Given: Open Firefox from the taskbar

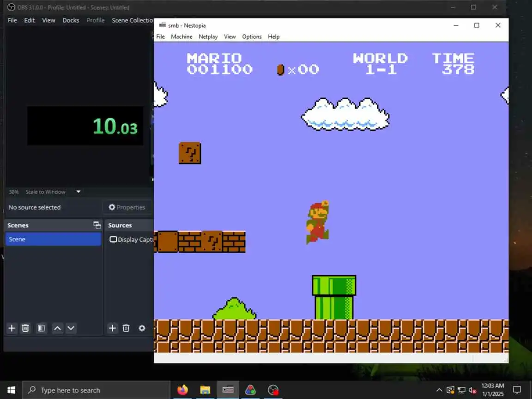Looking at the screenshot, I should click(x=182, y=390).
